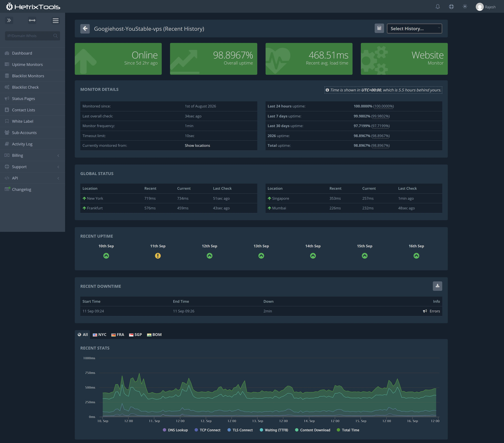Open Contact Lists

click(33, 110)
